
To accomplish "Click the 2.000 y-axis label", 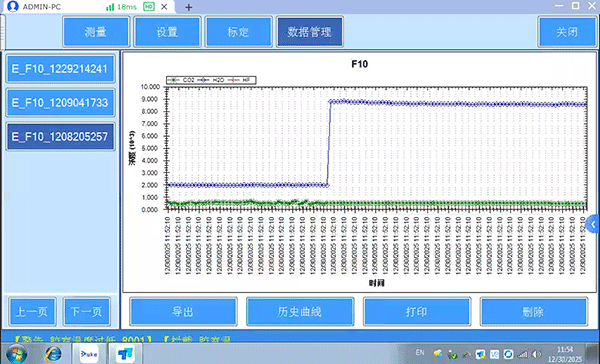I will tap(150, 185).
